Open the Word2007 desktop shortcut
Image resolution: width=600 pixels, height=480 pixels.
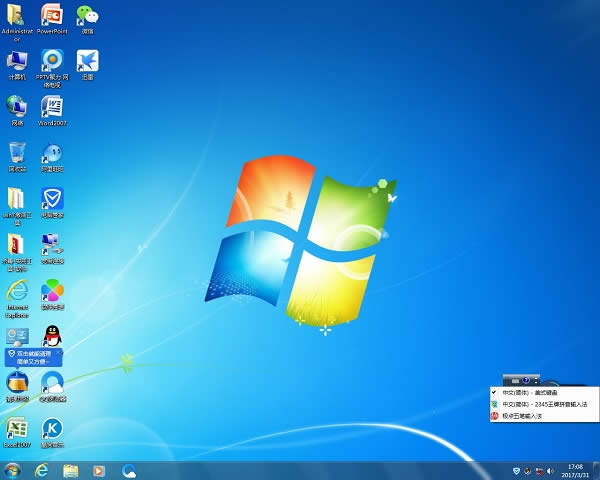51,107
